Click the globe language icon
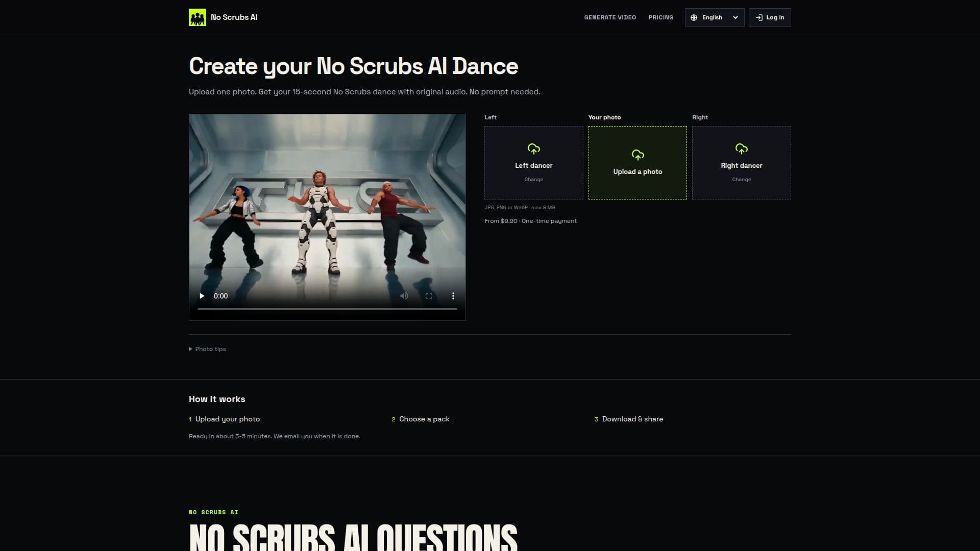The width and height of the screenshot is (980, 551). [x=694, y=17]
